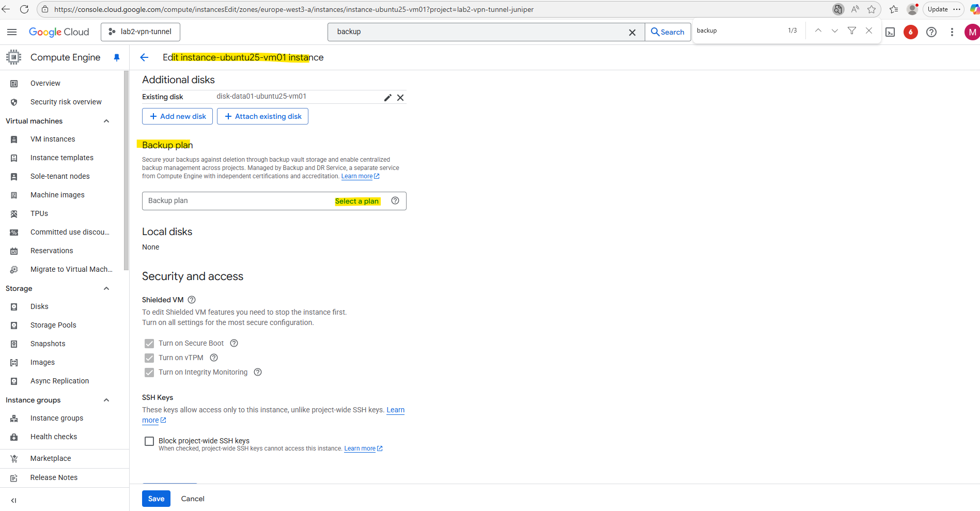The image size is (980, 511).
Task: Clear the backup search text
Action: 632,32
